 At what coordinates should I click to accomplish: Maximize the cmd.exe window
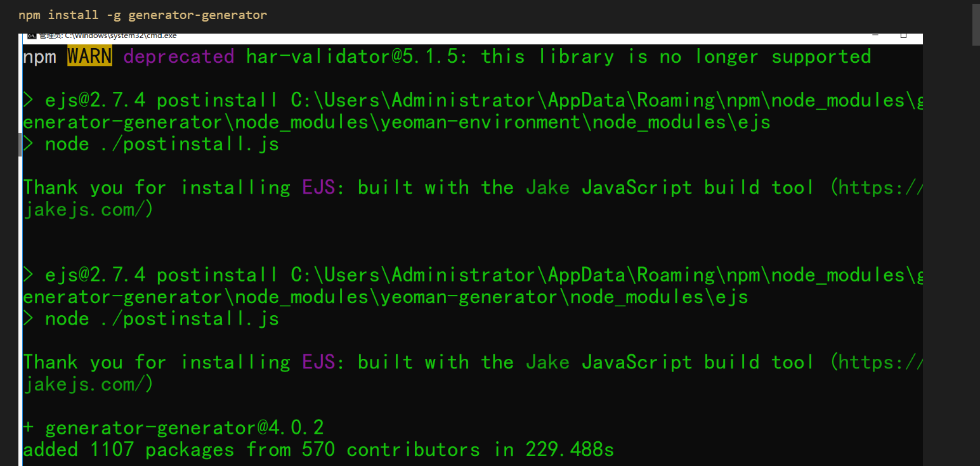tap(903, 35)
